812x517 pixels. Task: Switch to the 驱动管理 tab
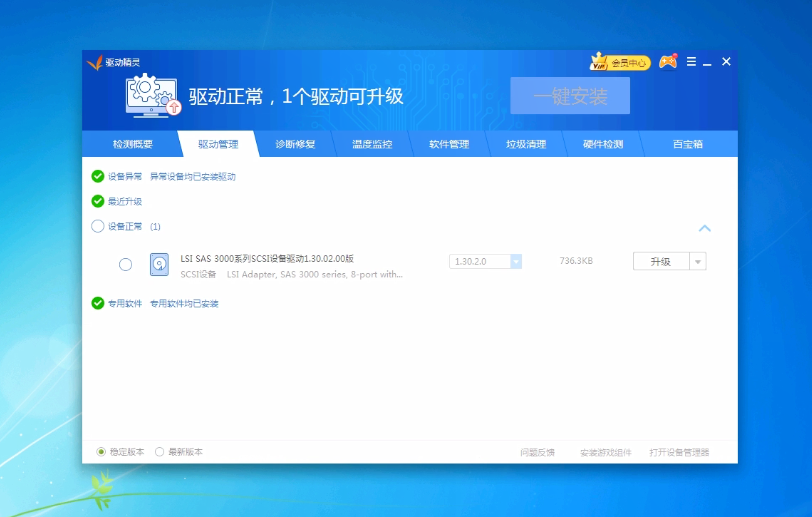click(218, 144)
